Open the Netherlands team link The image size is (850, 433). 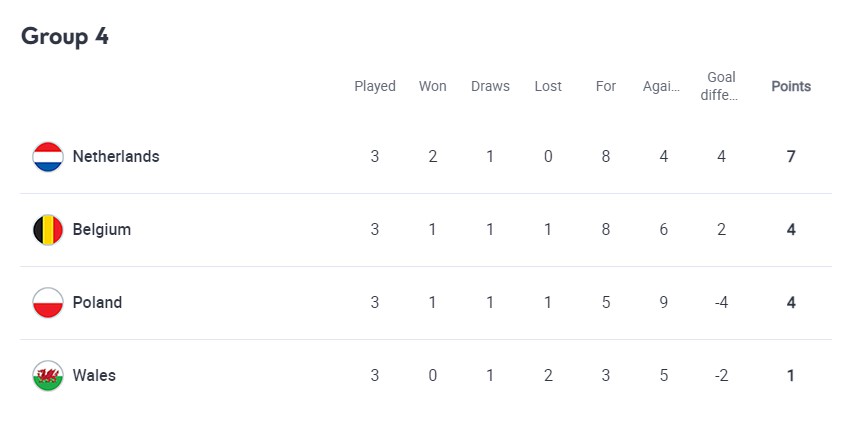pyautogui.click(x=116, y=157)
